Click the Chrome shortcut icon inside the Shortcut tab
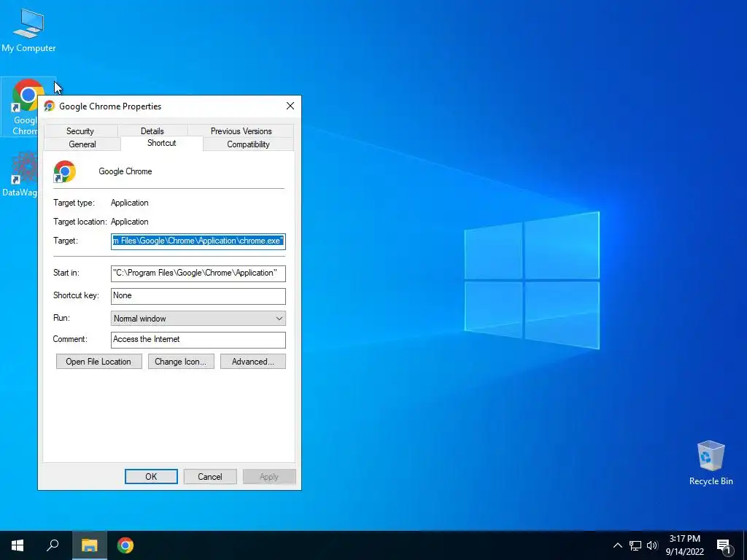The image size is (747, 560). pos(64,171)
